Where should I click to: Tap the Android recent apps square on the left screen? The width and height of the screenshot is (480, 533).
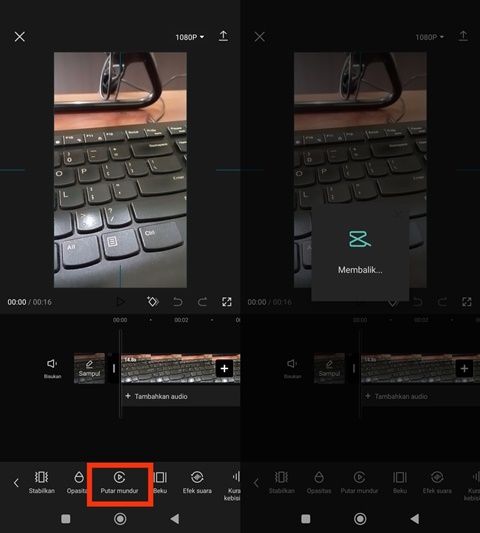(x=66, y=519)
